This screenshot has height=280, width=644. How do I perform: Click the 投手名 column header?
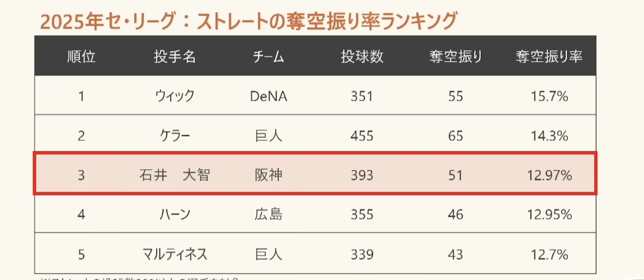(x=175, y=56)
